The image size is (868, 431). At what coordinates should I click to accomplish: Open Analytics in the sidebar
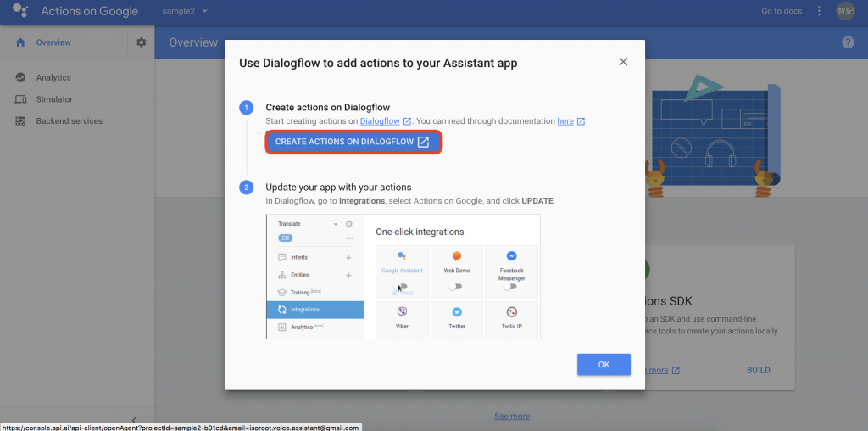[x=53, y=77]
